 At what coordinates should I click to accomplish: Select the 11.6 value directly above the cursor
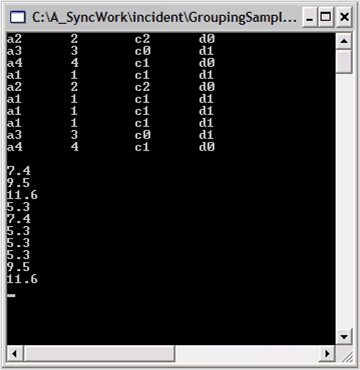[x=22, y=279]
